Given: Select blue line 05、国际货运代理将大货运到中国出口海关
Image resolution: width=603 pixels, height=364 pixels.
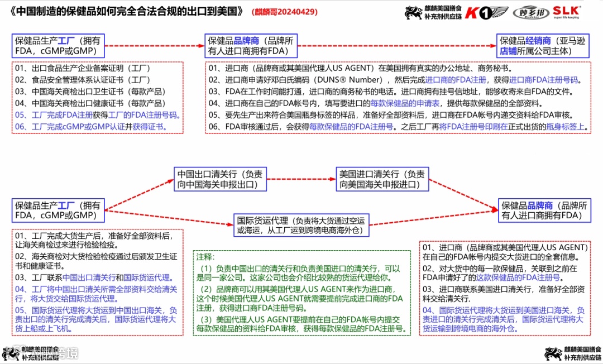Looking at the screenshot, I should 96,319.
